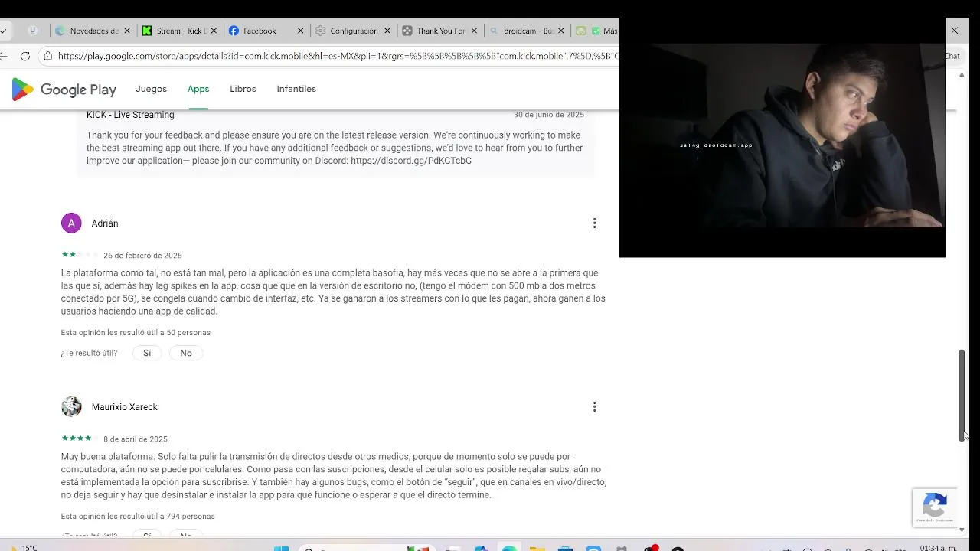The image size is (980, 551).
Task: Switch to the Más tab
Action: tap(596, 31)
